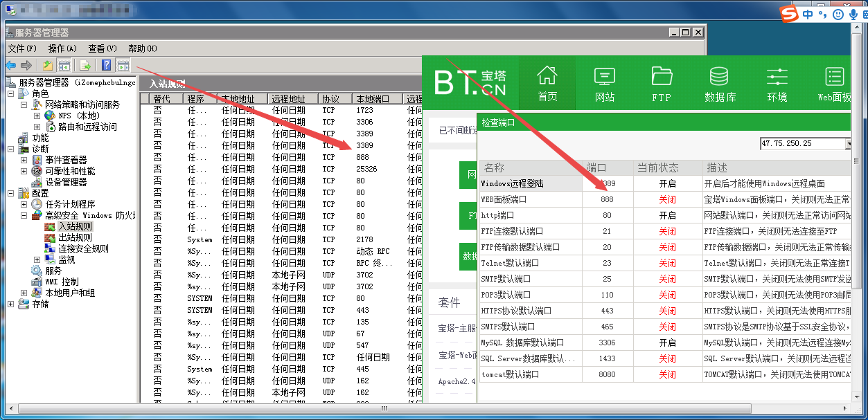Sort rules by 本地端口 column header
The height and width of the screenshot is (420, 868).
tap(378, 99)
